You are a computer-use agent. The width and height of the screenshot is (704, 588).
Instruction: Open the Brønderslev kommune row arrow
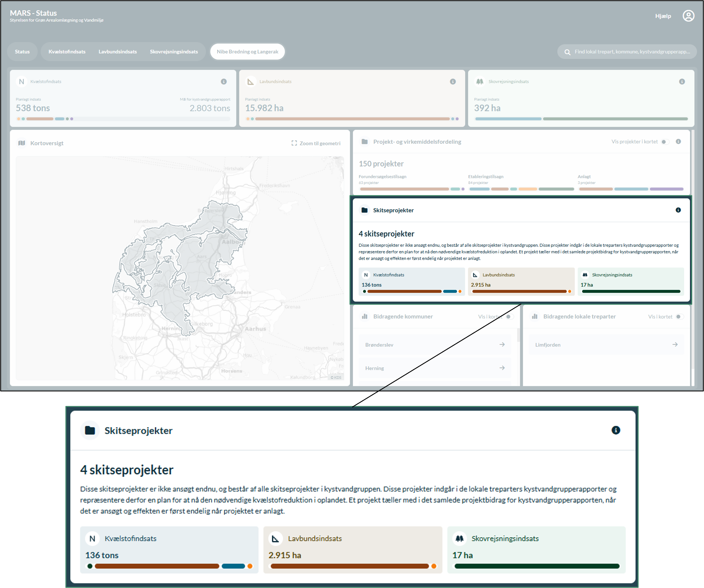(502, 344)
